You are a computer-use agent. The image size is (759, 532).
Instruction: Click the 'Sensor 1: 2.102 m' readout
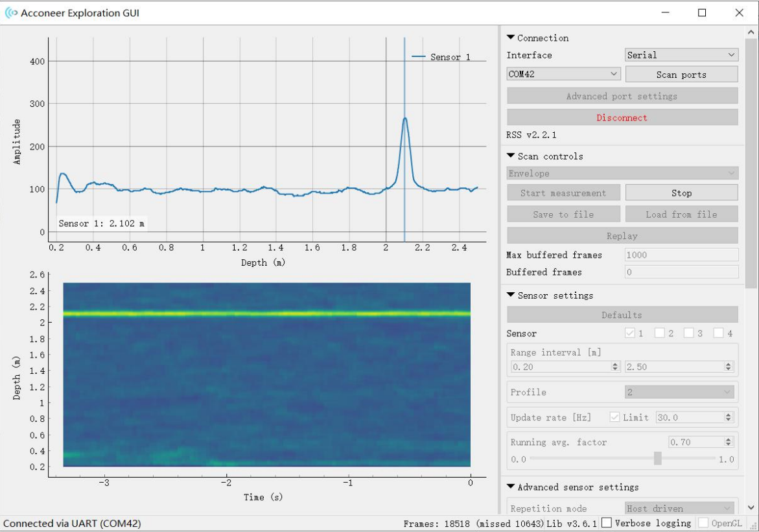[101, 223]
